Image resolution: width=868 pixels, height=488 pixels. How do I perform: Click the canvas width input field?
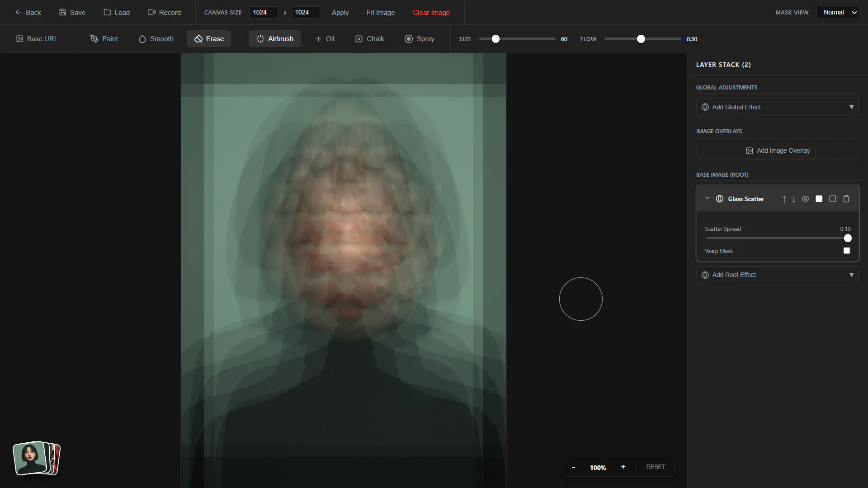(x=263, y=12)
